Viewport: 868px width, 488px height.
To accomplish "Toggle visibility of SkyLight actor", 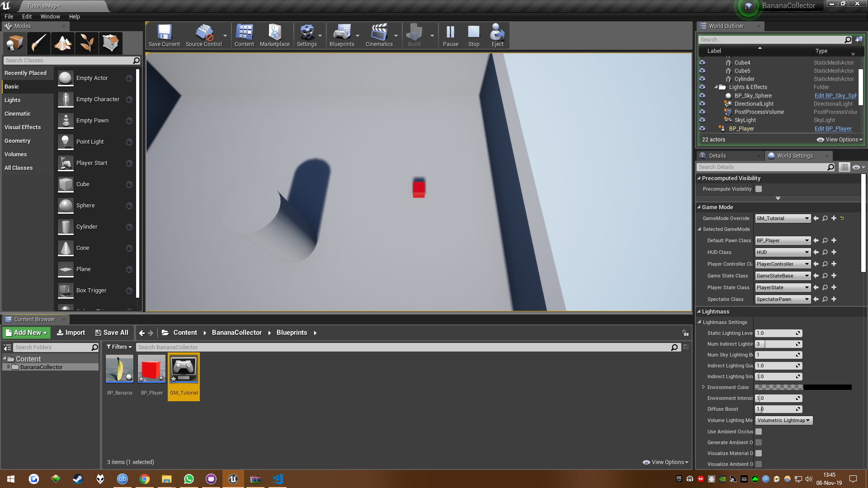I will [702, 120].
